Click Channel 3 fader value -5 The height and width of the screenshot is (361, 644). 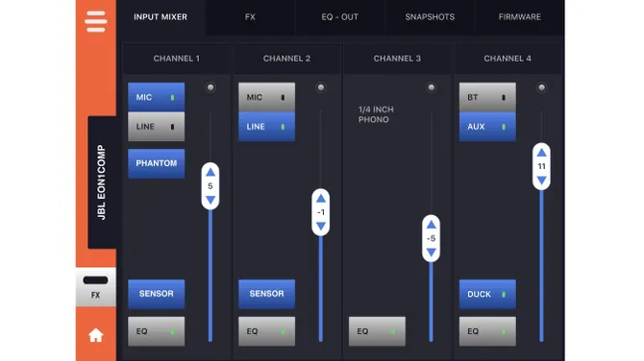click(x=431, y=238)
